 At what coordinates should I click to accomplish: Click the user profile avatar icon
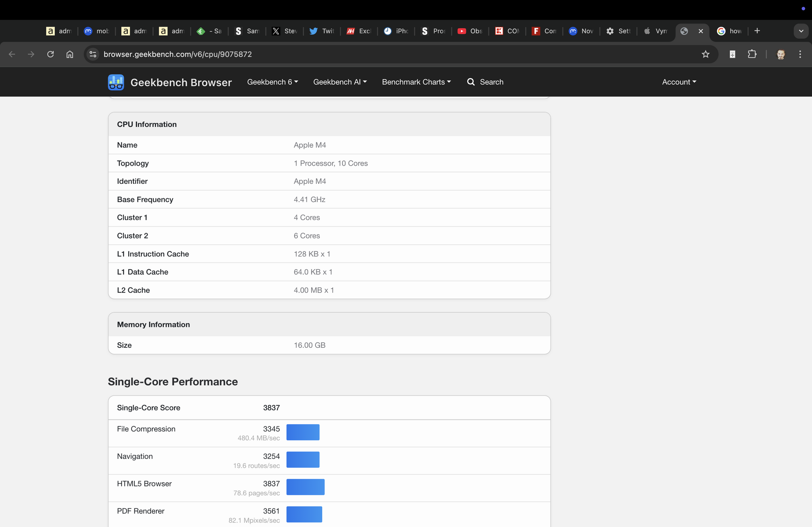click(781, 54)
